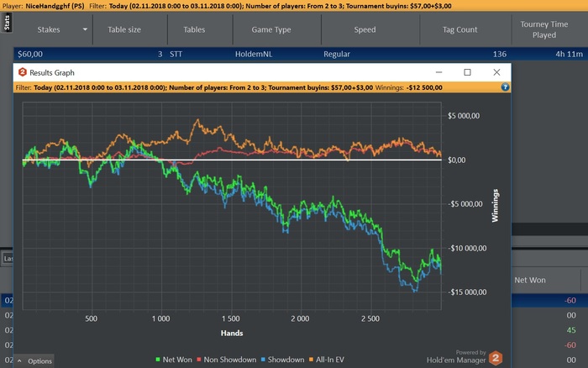Image resolution: width=588 pixels, height=368 pixels.
Task: Click the Results Graph window title icon
Action: [x=23, y=72]
